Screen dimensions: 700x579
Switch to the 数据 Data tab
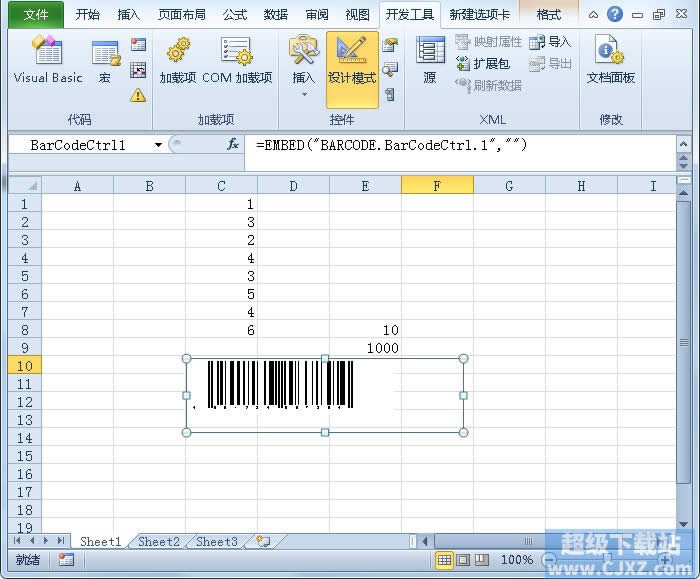point(275,15)
